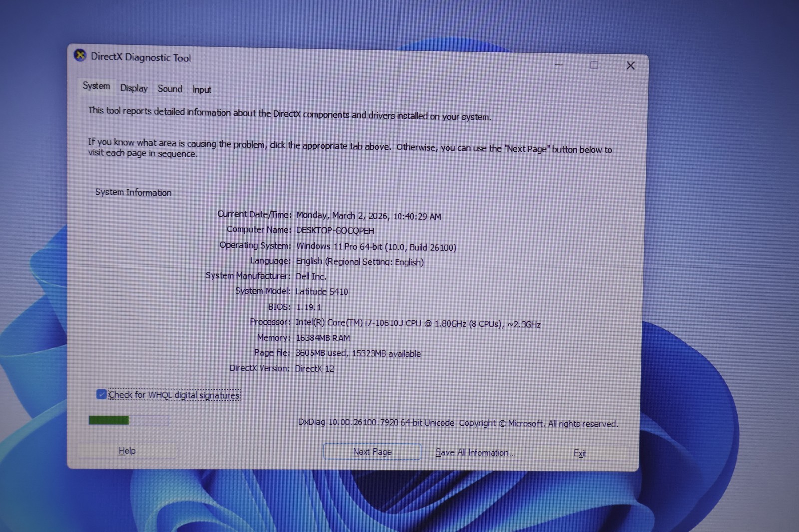Click the Exit button
This screenshot has width=799, height=532.
[580, 453]
